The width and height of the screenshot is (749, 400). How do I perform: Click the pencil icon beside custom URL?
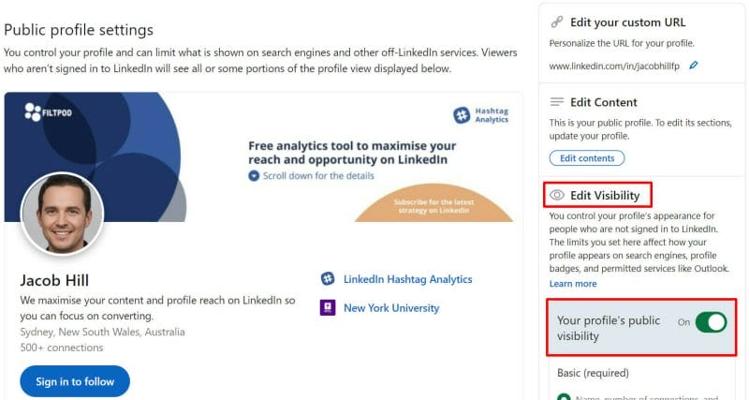(694, 66)
